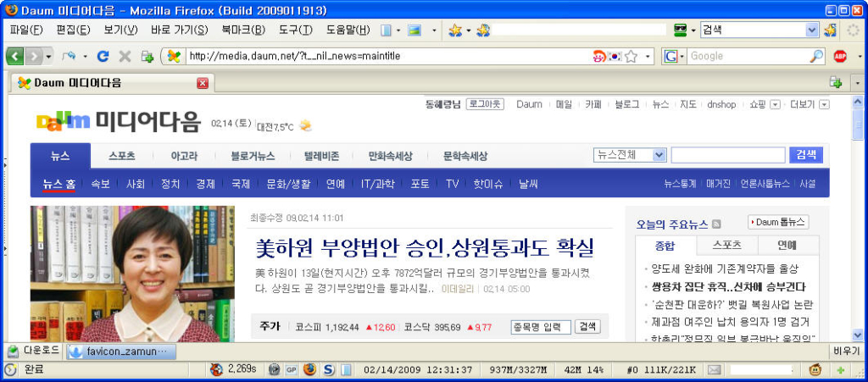Click the green plus icon in status bar
This screenshot has height=382, width=868.
[841, 369]
